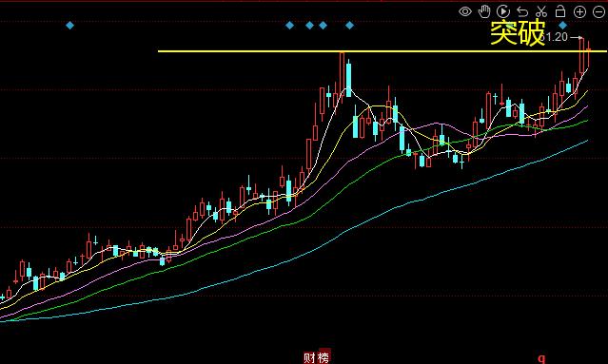
Task: Click the leftmost blue diamond marker
Action: [x=69, y=26]
